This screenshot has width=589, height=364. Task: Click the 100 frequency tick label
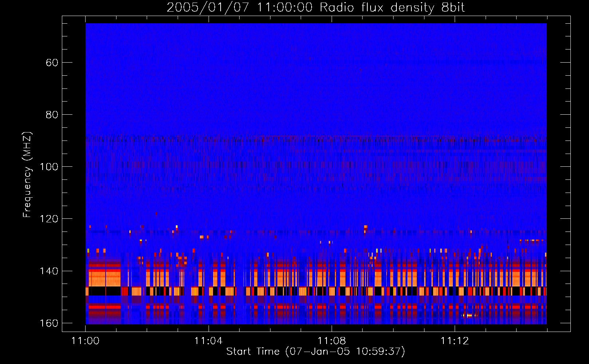(49, 167)
